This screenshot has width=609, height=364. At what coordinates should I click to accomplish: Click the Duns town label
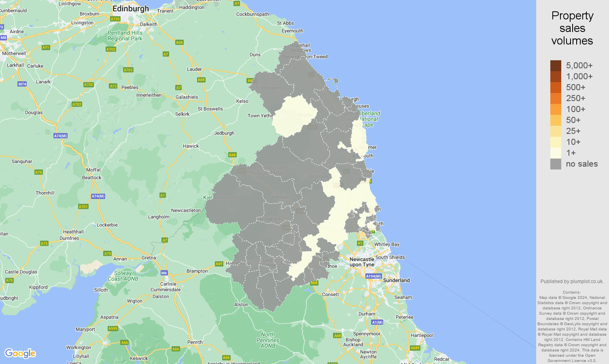click(x=255, y=55)
